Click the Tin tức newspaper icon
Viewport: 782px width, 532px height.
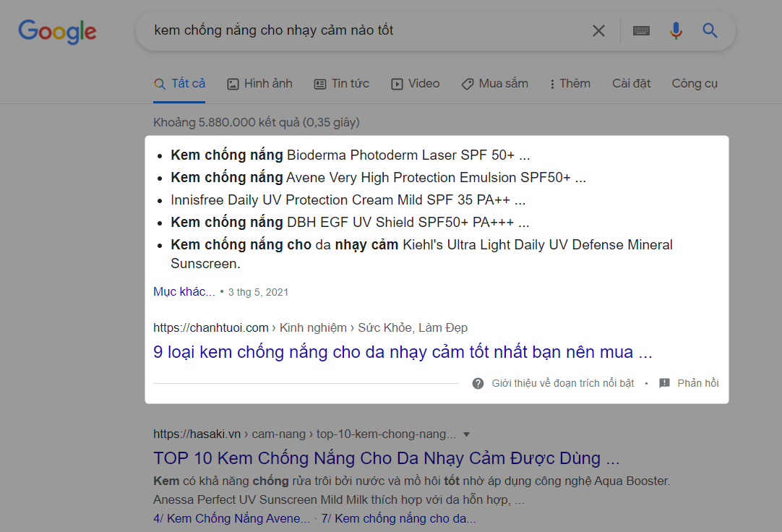click(x=320, y=85)
